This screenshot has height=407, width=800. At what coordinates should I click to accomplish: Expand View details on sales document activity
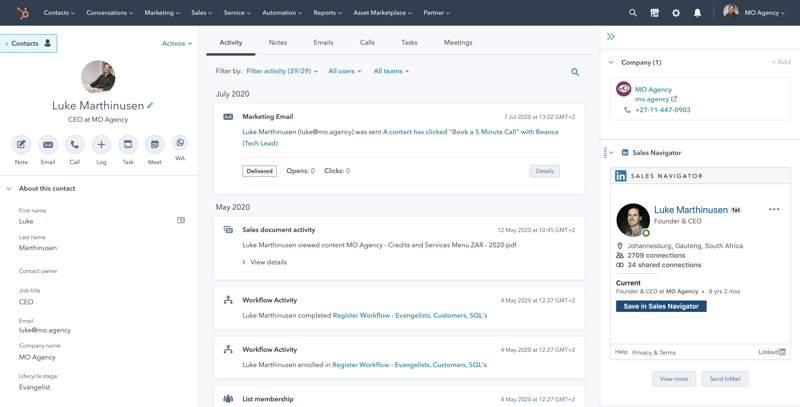264,262
